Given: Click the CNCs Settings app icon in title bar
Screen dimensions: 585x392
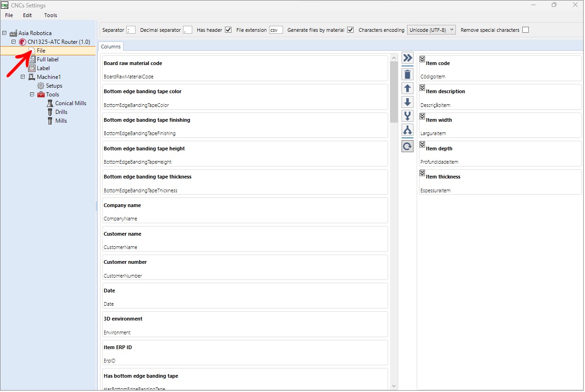Looking at the screenshot, I should (x=5, y=5).
